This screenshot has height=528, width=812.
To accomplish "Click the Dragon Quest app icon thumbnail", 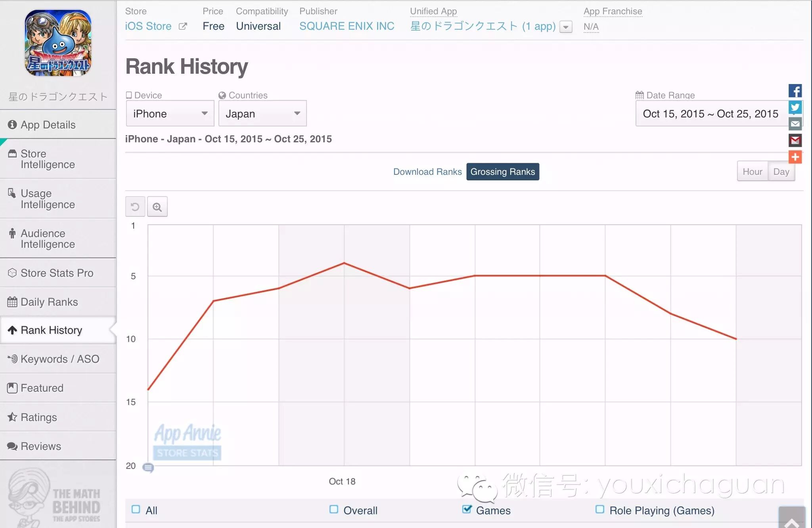I will pyautogui.click(x=58, y=43).
